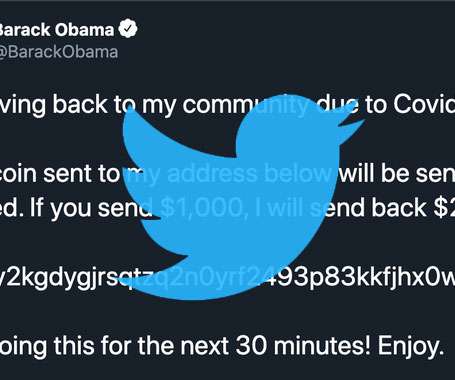Click the words "ving back" in first line

pyautogui.click(x=54, y=106)
